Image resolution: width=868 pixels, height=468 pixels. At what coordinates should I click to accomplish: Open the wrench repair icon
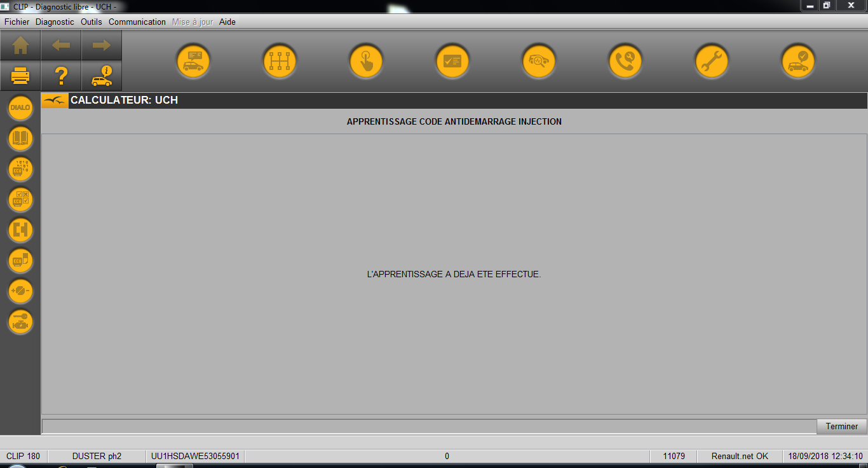pos(712,61)
